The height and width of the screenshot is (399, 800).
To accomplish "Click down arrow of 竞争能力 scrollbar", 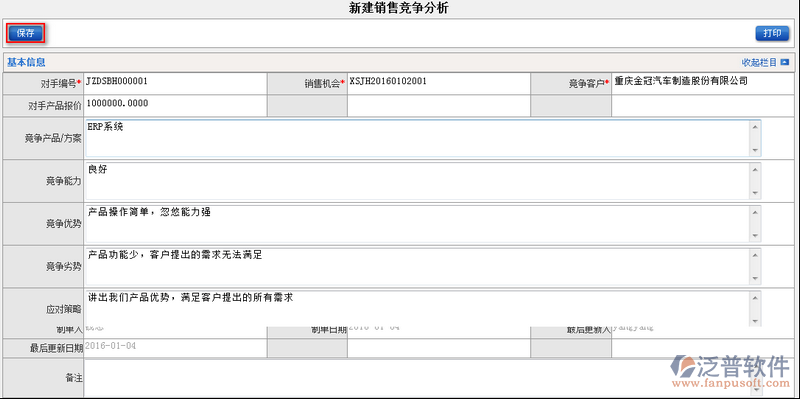I will (x=755, y=193).
